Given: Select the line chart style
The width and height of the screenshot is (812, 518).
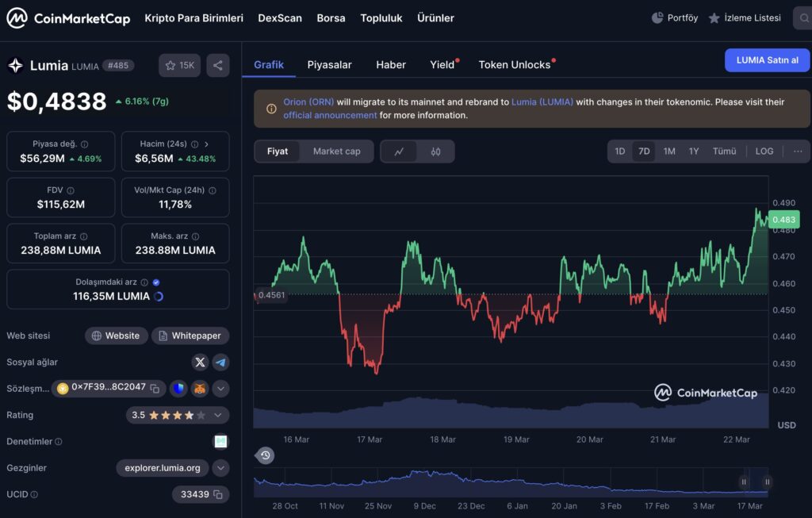Looking at the screenshot, I should click(x=399, y=152).
